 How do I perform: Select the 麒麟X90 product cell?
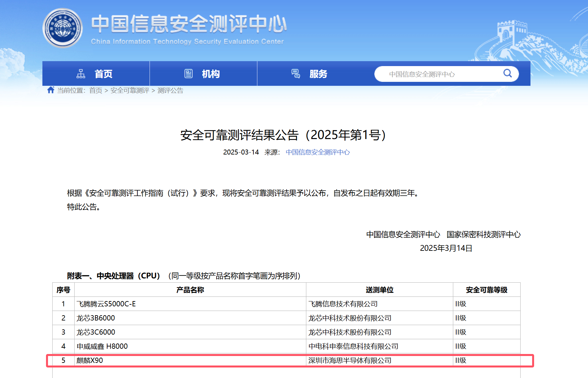click(x=90, y=361)
